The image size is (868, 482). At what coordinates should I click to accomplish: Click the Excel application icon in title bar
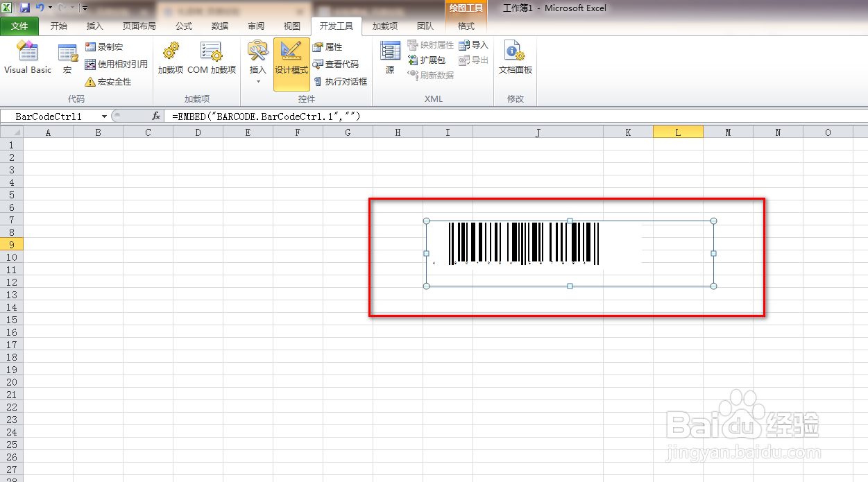[x=7, y=8]
